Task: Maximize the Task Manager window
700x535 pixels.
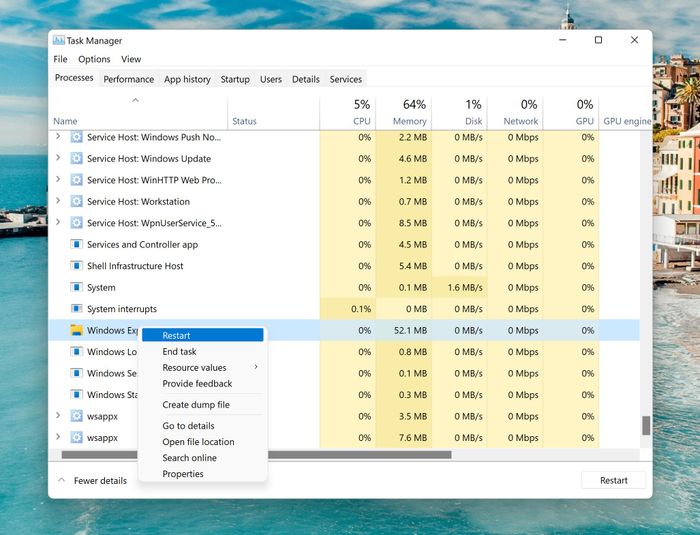Action: point(598,40)
